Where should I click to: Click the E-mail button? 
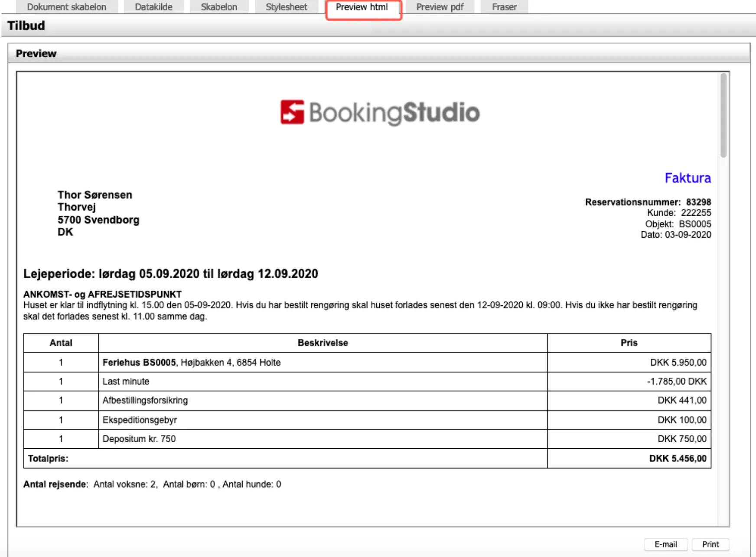tap(665, 544)
